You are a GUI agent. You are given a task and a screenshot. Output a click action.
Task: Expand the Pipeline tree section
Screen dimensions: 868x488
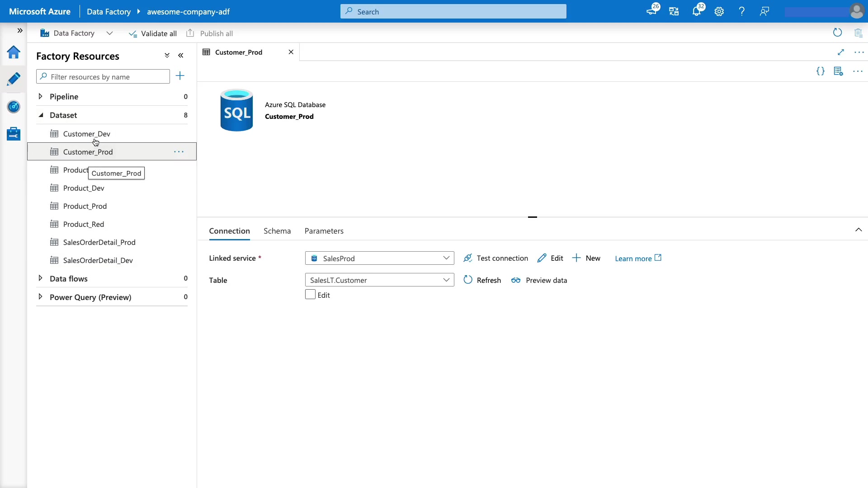point(40,96)
